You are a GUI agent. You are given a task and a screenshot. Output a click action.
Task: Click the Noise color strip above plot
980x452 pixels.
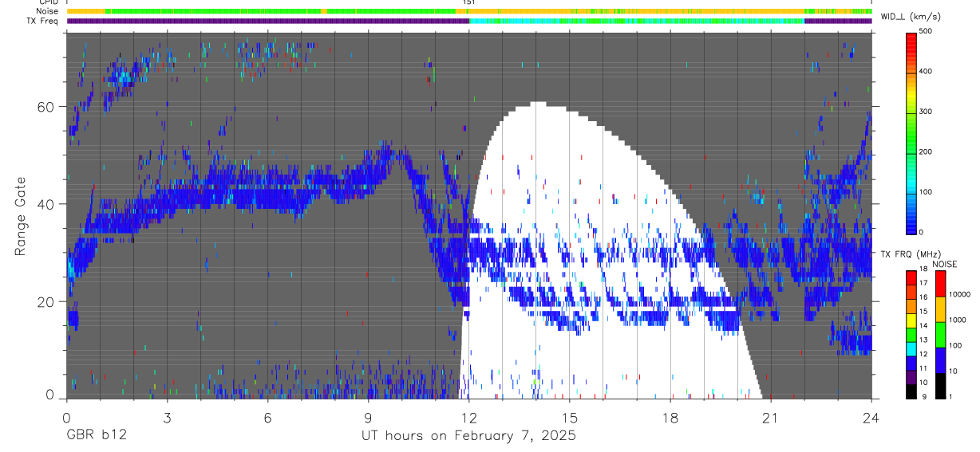point(469,11)
